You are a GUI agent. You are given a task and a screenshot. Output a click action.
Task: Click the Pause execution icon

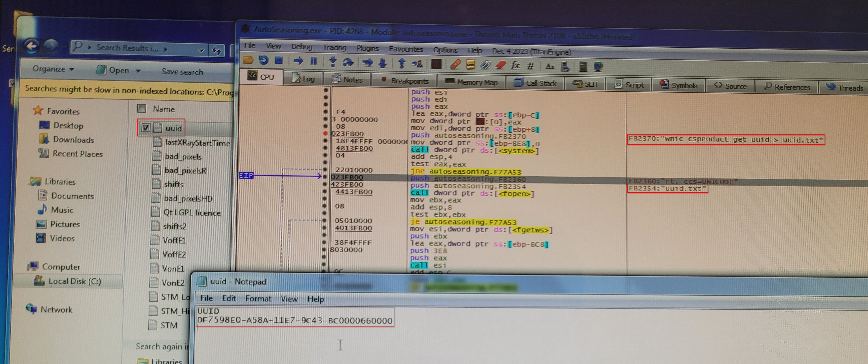(x=313, y=61)
